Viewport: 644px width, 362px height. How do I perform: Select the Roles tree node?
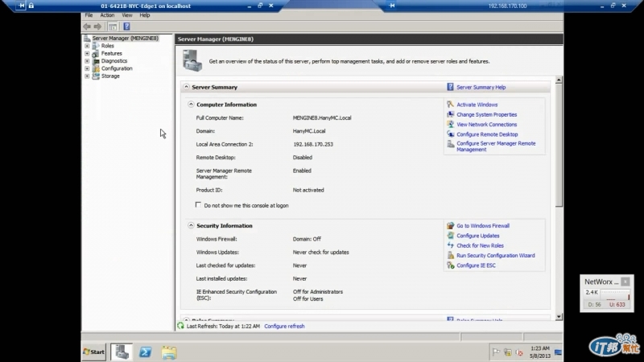(x=108, y=46)
